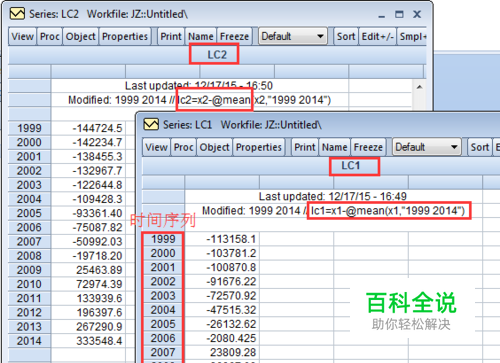Open View menu in LC2 window
The width and height of the screenshot is (500, 363).
pyautogui.click(x=22, y=36)
